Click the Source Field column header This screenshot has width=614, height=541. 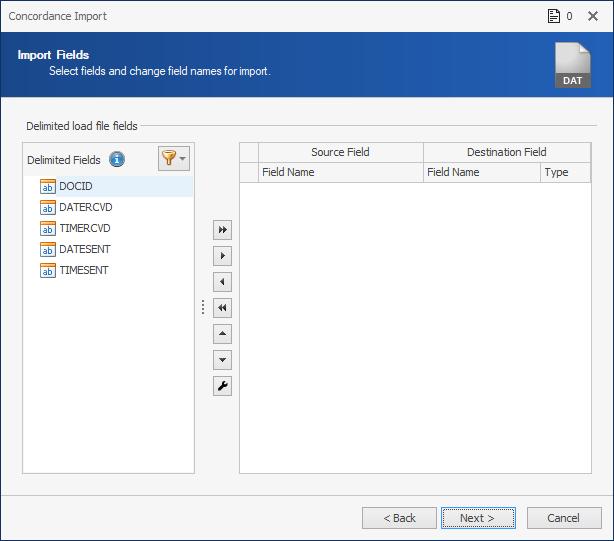click(x=341, y=152)
